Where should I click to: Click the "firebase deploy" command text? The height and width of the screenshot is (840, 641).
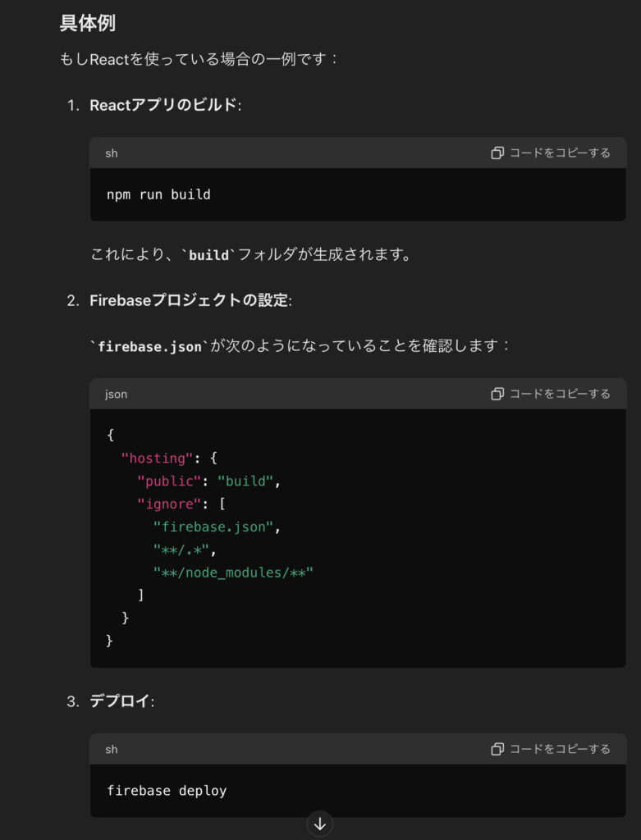[x=167, y=791]
